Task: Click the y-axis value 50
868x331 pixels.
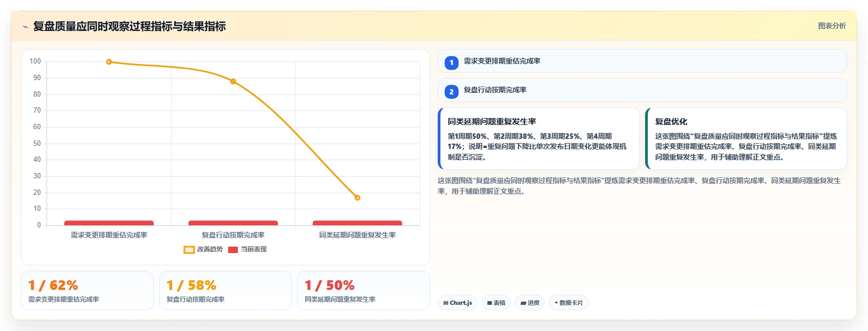Action: [37, 143]
